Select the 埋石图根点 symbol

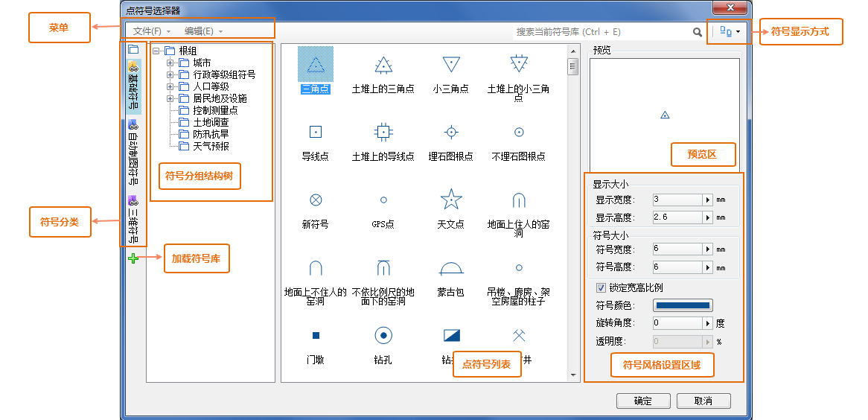click(x=451, y=133)
